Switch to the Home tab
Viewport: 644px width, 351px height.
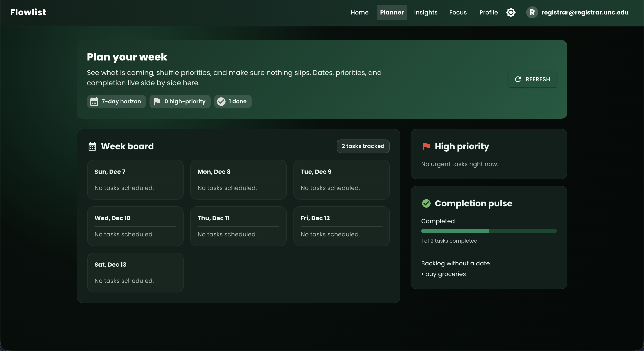[x=359, y=12]
